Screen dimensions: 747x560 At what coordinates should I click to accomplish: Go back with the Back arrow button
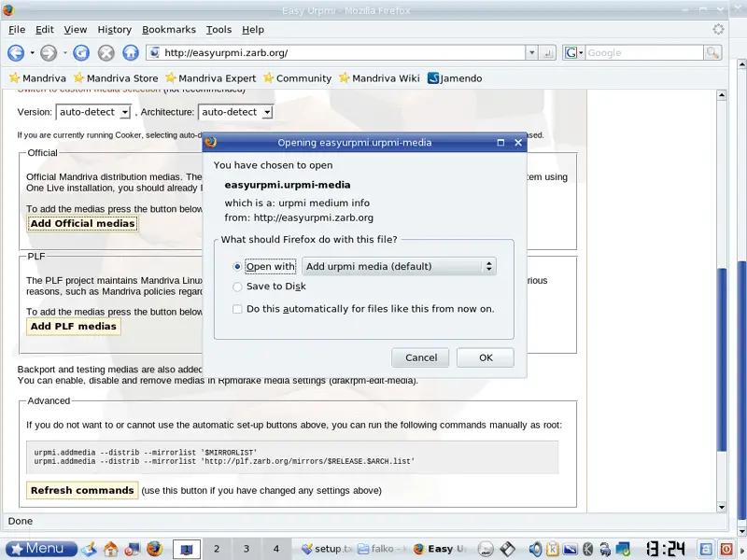tap(16, 53)
